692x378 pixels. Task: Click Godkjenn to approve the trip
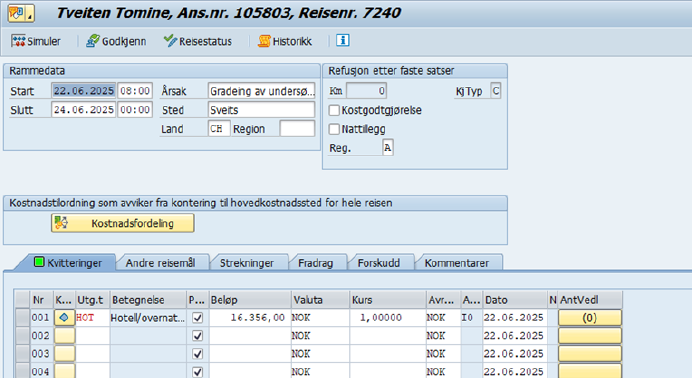[116, 41]
